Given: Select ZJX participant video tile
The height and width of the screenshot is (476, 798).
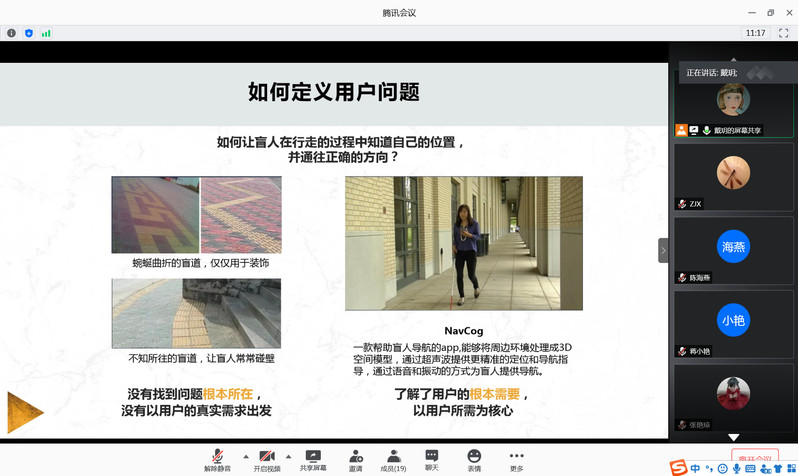Looking at the screenshot, I should (x=733, y=176).
